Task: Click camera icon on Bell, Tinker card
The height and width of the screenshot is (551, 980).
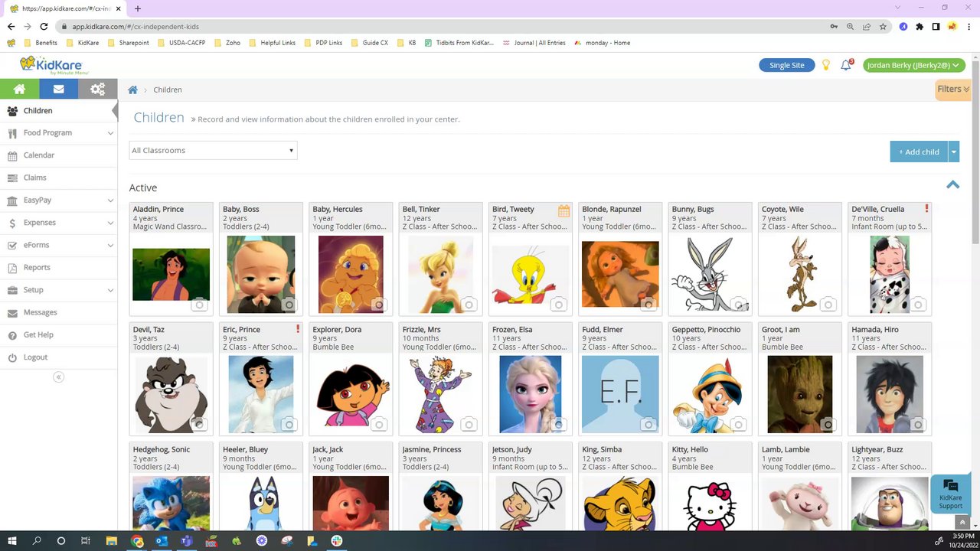Action: [x=469, y=305]
